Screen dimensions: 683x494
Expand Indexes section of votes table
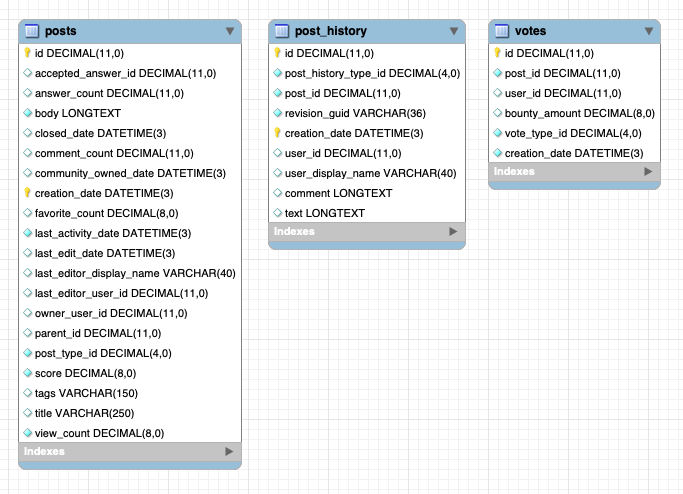(x=649, y=172)
